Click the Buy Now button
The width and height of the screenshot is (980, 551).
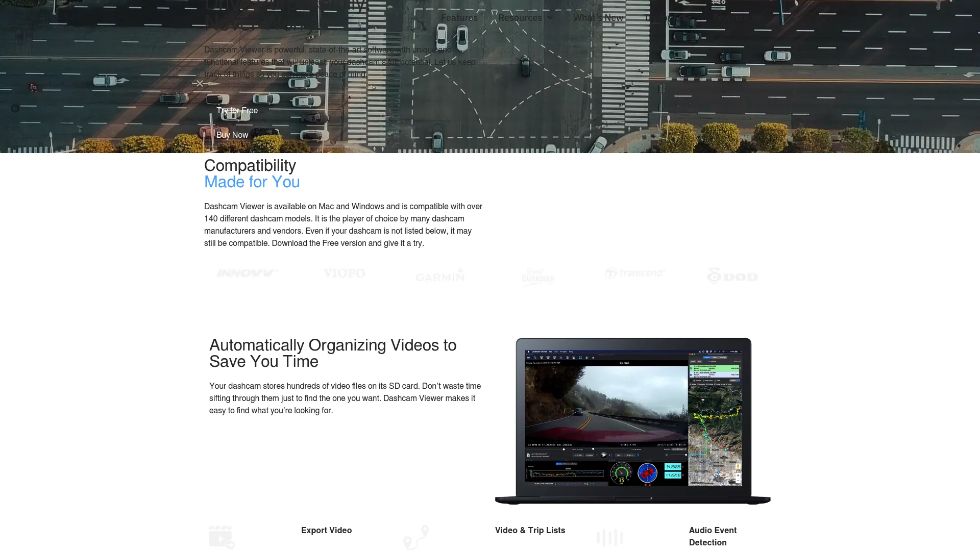[232, 135]
